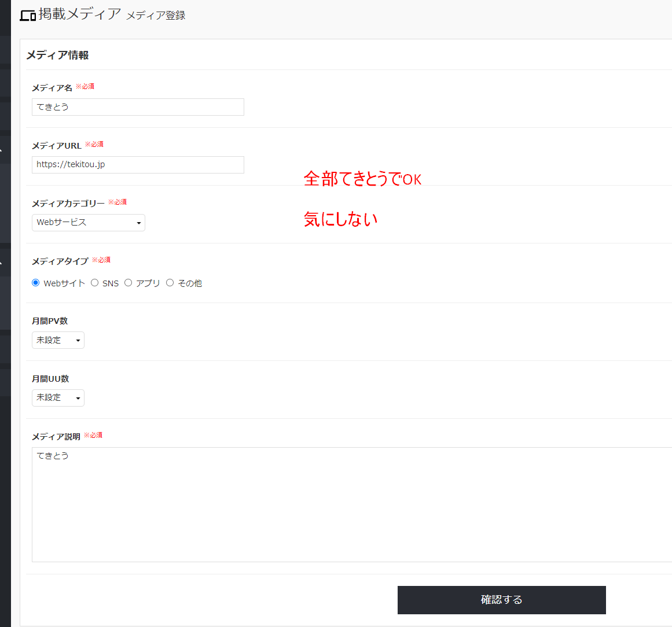Open the メディアカテゴリー dropdown
This screenshot has height=627, width=672.
89,223
